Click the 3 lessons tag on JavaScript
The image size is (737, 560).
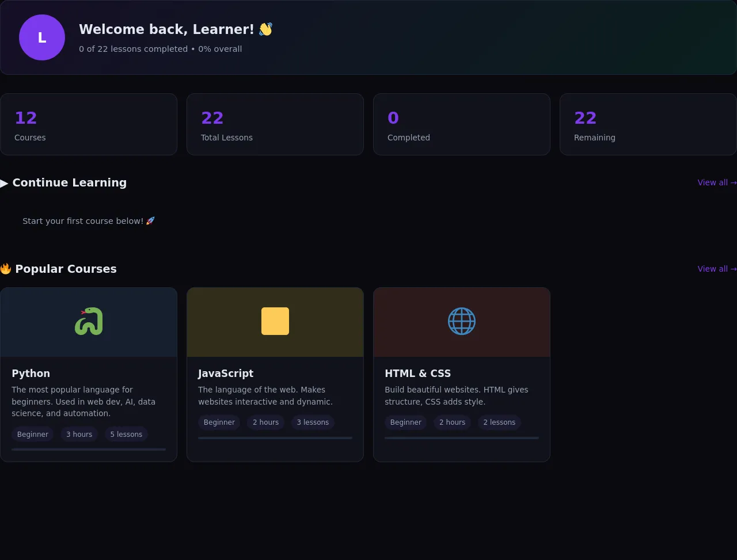click(x=313, y=422)
